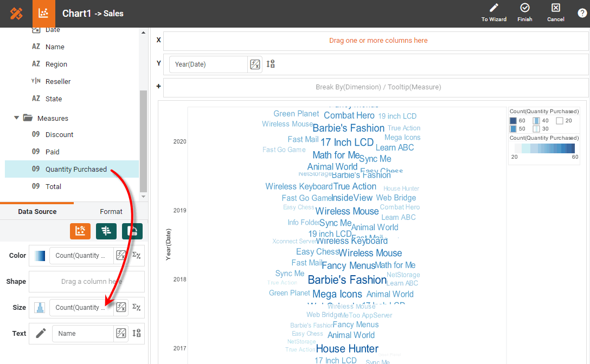The image size is (590, 364).
Task: Select the Discount measure
Action: point(59,134)
